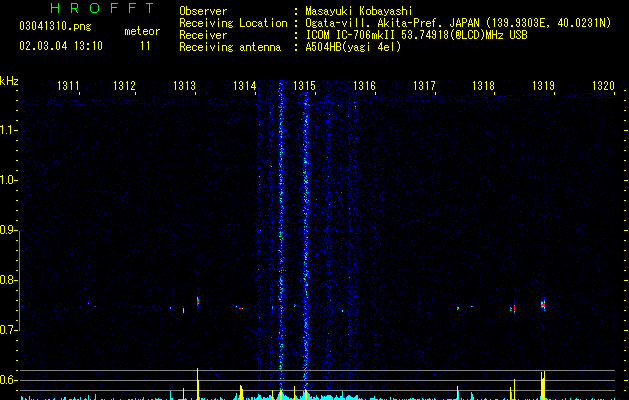
Task: Click the 1.1 kHz frequency label
Action: pos(8,130)
